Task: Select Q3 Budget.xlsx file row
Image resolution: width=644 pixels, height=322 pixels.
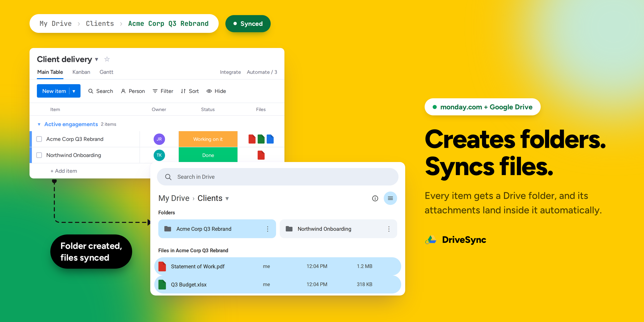Action: [x=278, y=284]
